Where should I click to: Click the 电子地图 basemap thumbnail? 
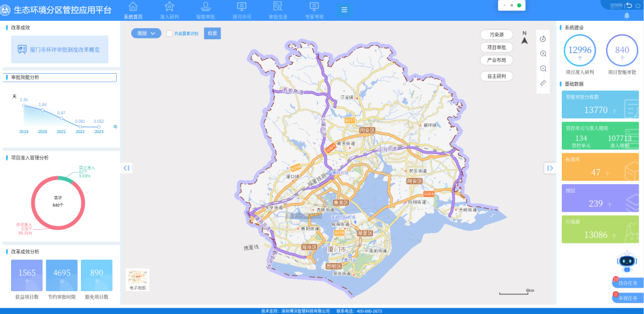138,279
